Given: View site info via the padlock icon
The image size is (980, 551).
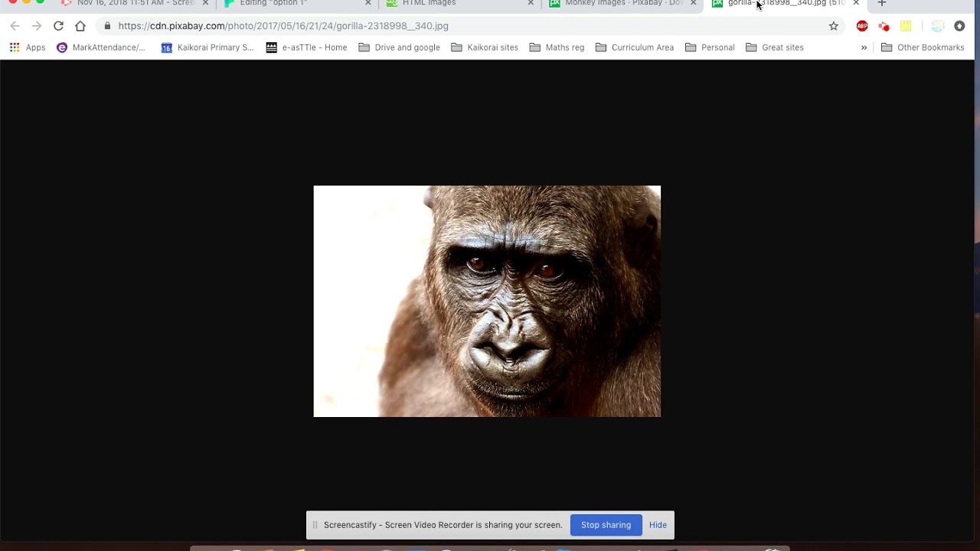Looking at the screenshot, I should point(107,26).
